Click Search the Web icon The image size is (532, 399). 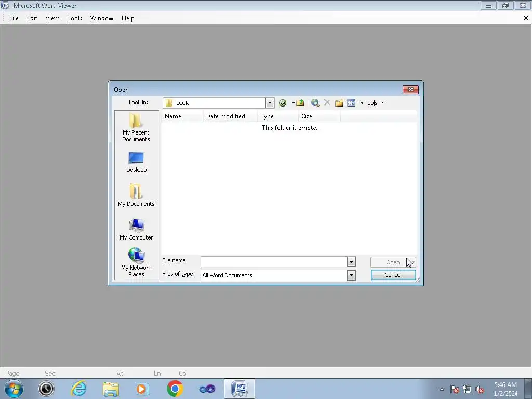(315, 103)
